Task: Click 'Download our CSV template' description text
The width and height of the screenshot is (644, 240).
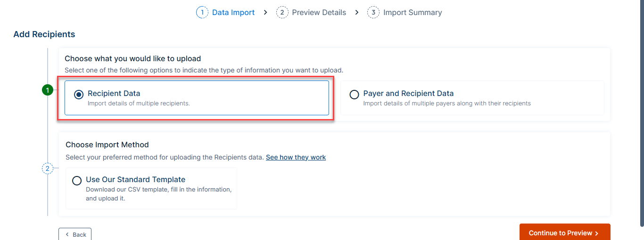Action: [x=158, y=194]
